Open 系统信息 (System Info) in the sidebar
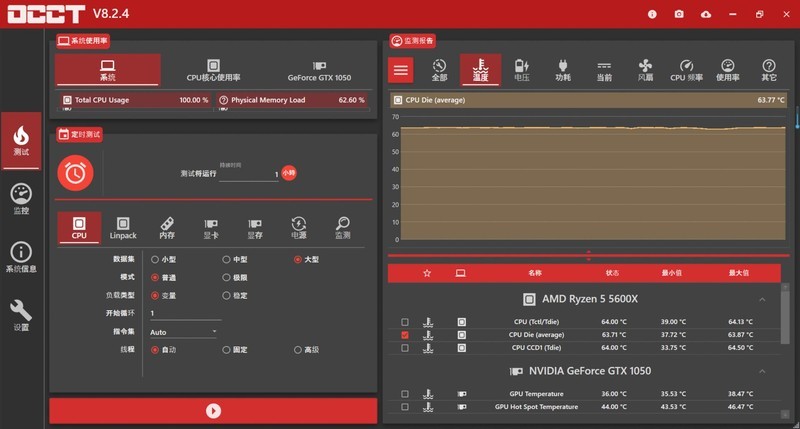This screenshot has width=800, height=429. (x=21, y=257)
